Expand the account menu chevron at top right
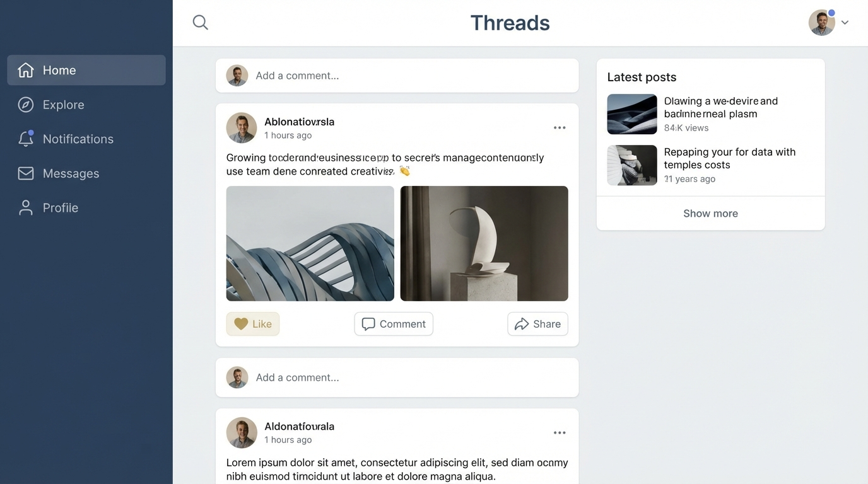This screenshot has width=868, height=484. pyautogui.click(x=845, y=23)
